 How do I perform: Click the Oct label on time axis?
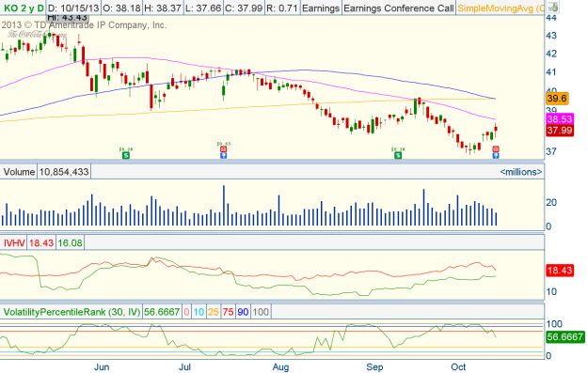[458, 366]
